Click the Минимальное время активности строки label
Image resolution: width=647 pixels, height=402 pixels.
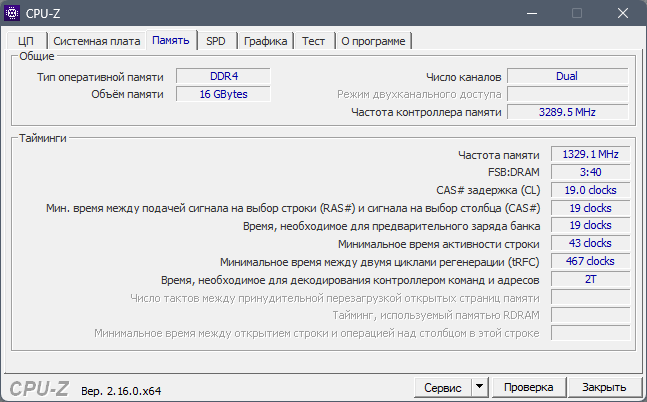(x=439, y=244)
